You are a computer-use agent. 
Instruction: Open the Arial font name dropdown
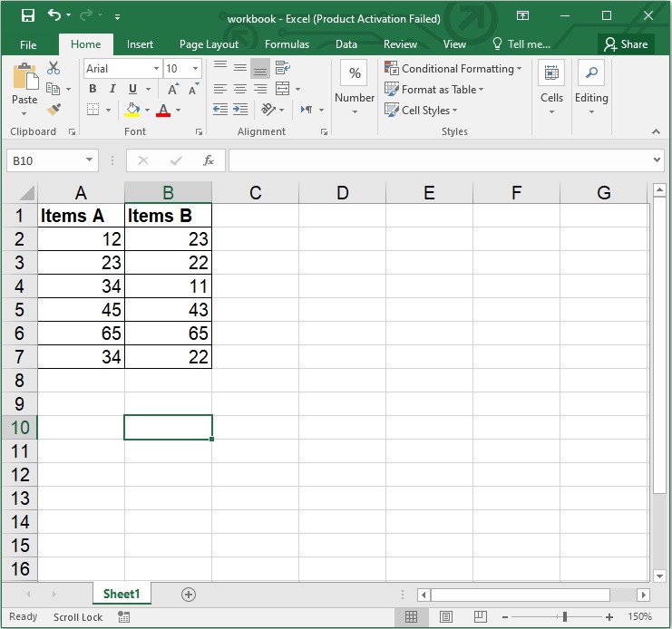tap(157, 68)
